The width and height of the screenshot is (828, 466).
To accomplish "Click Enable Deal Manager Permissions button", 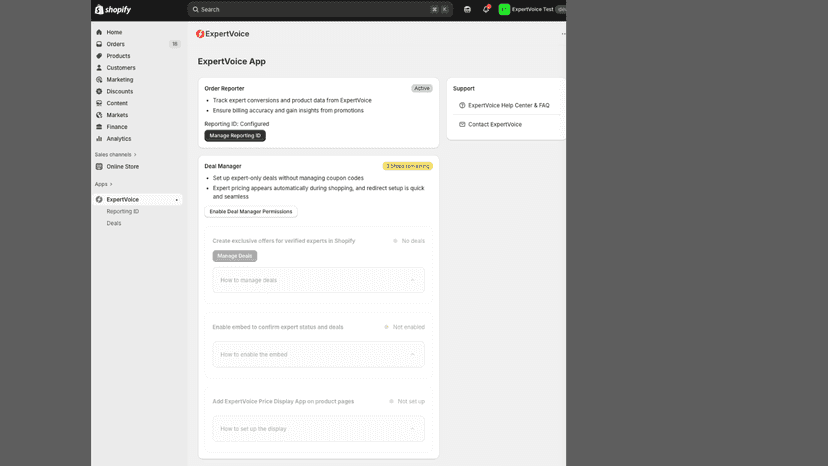I will 251,211.
